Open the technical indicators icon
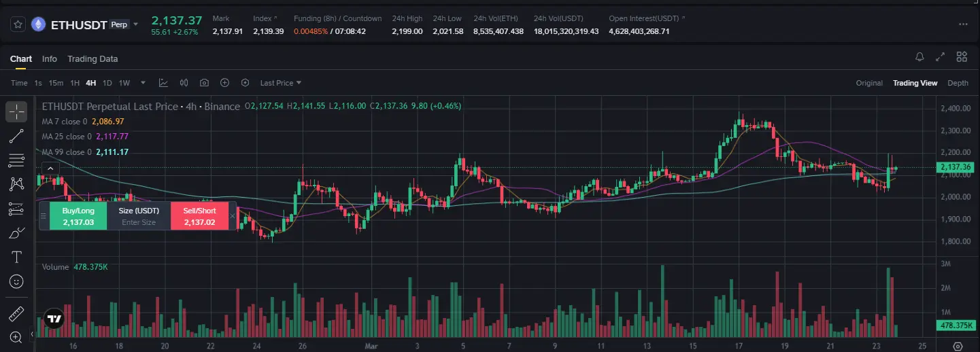980x352 pixels. [x=163, y=83]
